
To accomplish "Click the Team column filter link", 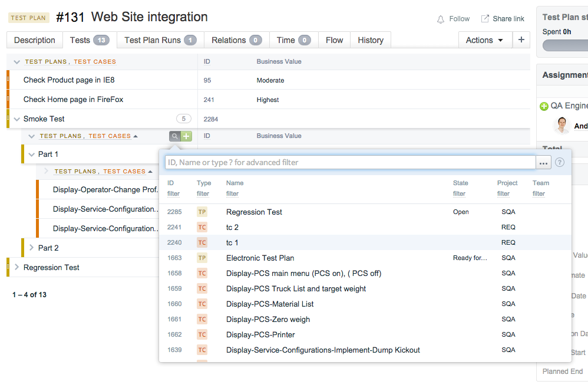I will [x=539, y=193].
